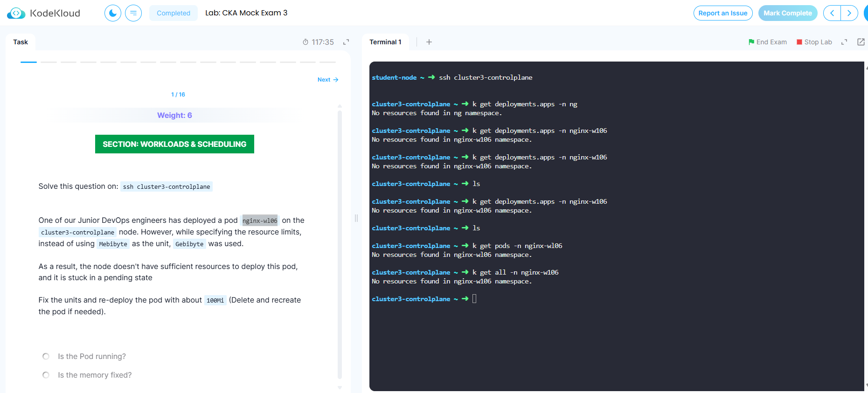Switch to the Terminal 1 tab
868x393 pixels.
(385, 42)
